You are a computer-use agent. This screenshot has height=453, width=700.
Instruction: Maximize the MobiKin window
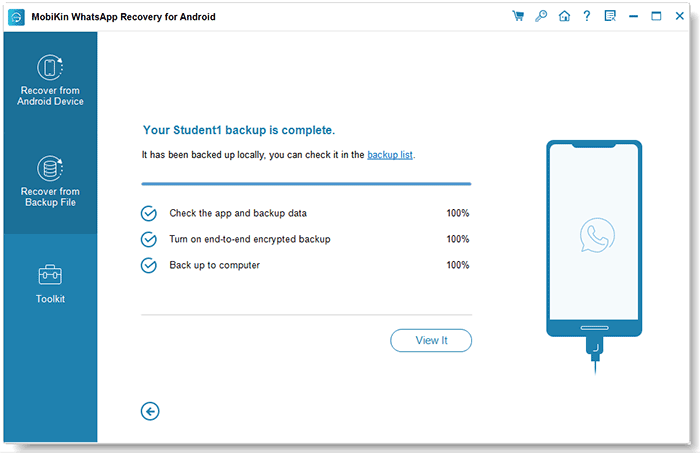[x=656, y=16]
